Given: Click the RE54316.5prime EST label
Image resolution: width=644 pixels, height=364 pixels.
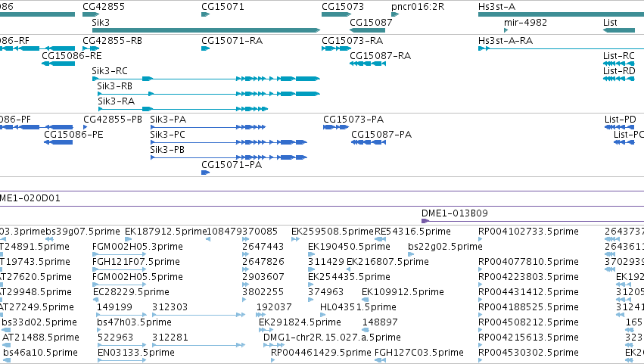Looking at the screenshot, I should 412,232.
